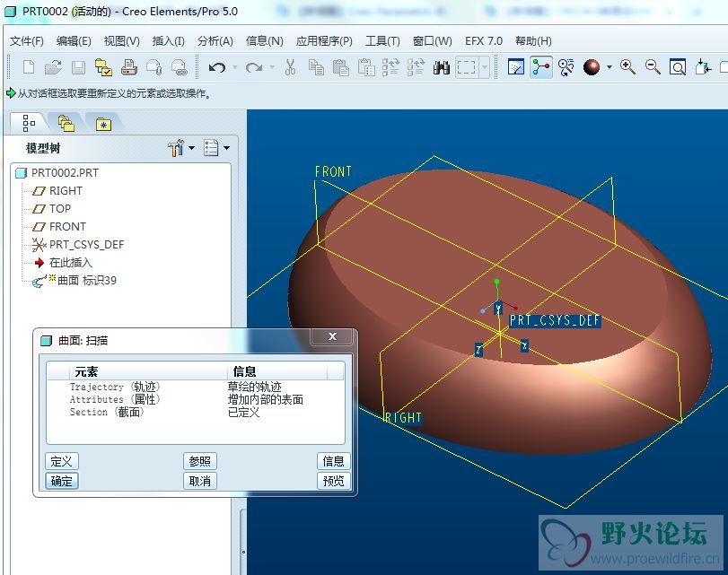Toggle orient mode icon

point(566,68)
